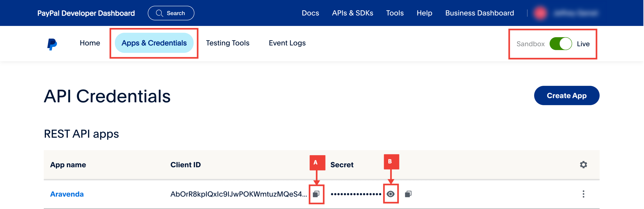Copy the Aravenda Client ID
The image size is (644, 209).
tap(316, 194)
